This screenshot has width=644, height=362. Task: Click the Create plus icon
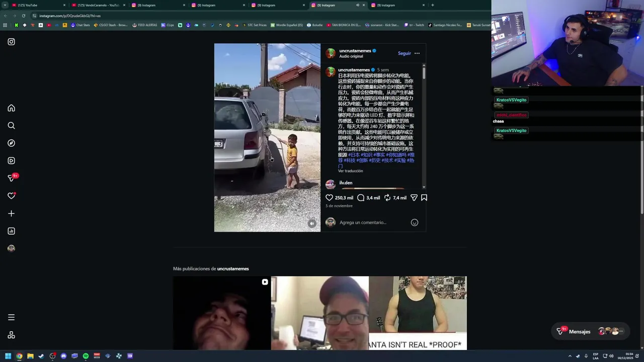tap(11, 214)
